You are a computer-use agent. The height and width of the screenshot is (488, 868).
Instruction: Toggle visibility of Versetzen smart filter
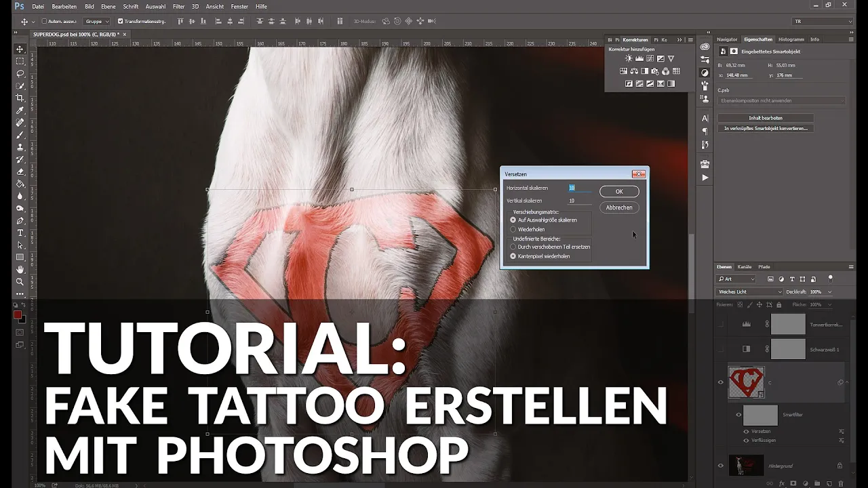click(746, 431)
